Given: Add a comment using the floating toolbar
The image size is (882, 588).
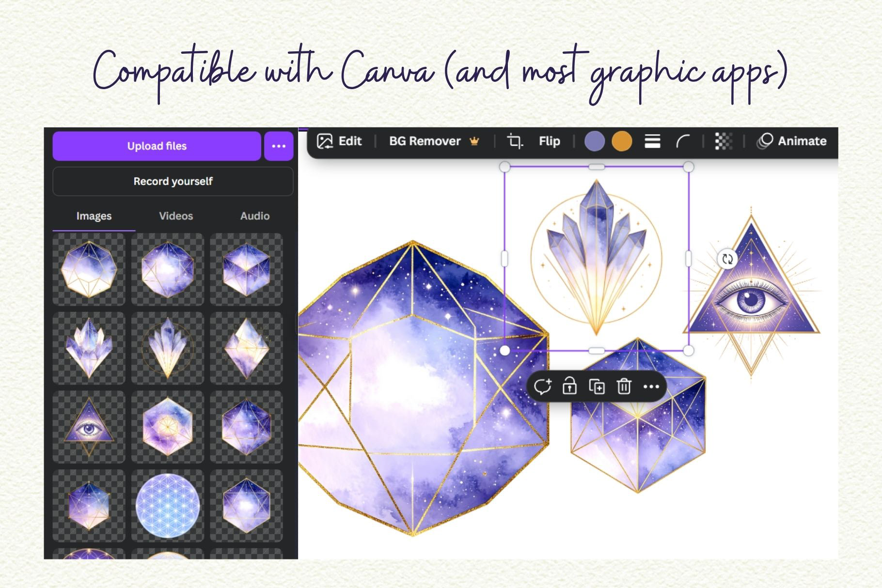Looking at the screenshot, I should coord(542,387).
